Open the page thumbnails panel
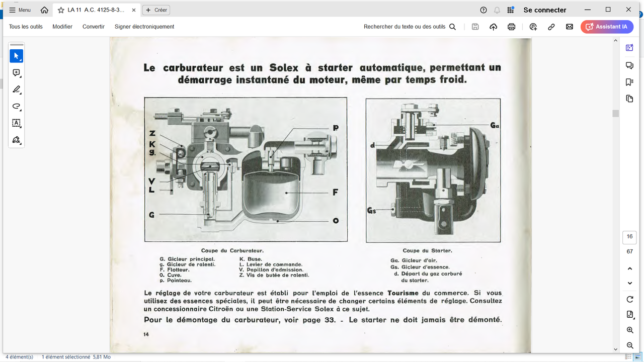The image size is (644, 362). (x=629, y=99)
